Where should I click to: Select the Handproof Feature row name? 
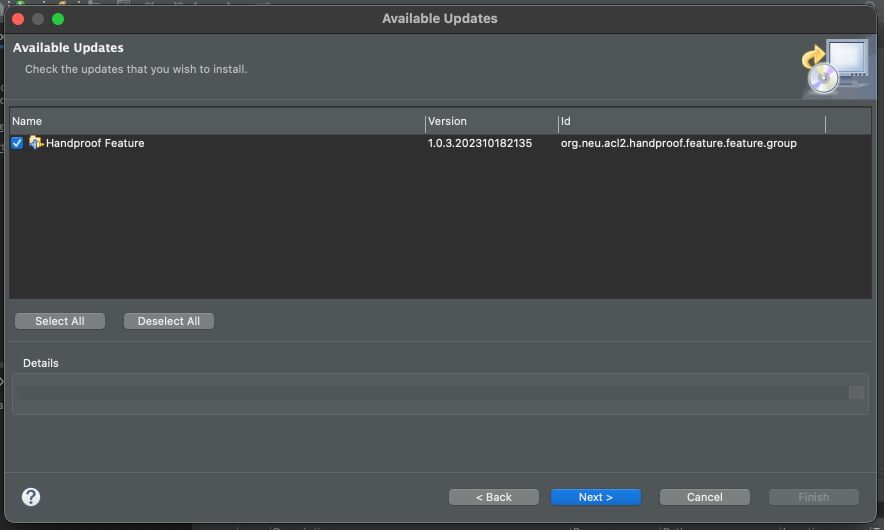pyautogui.click(x=95, y=143)
